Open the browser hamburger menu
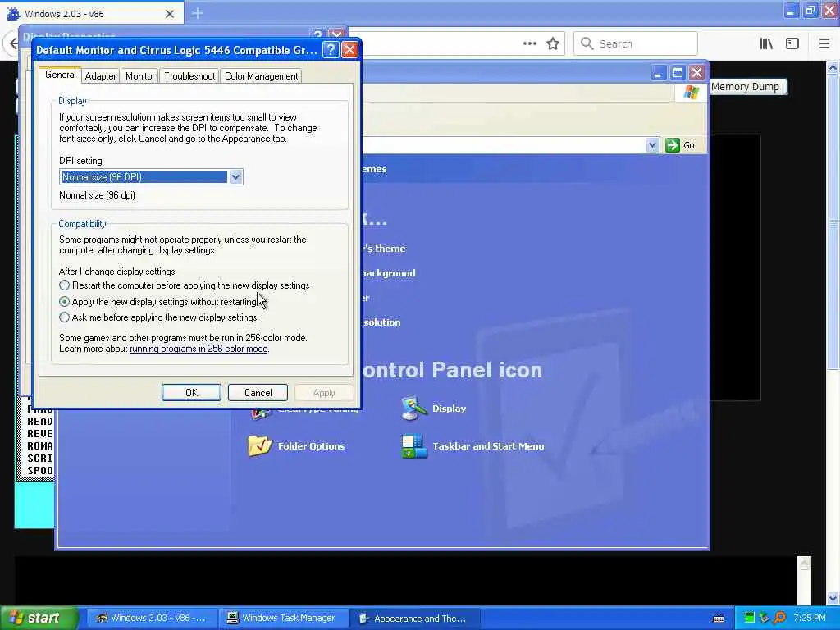 pos(824,43)
